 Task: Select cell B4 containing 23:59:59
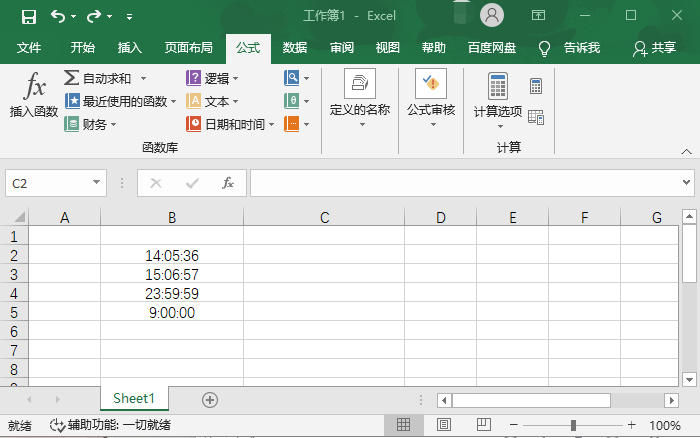(172, 294)
